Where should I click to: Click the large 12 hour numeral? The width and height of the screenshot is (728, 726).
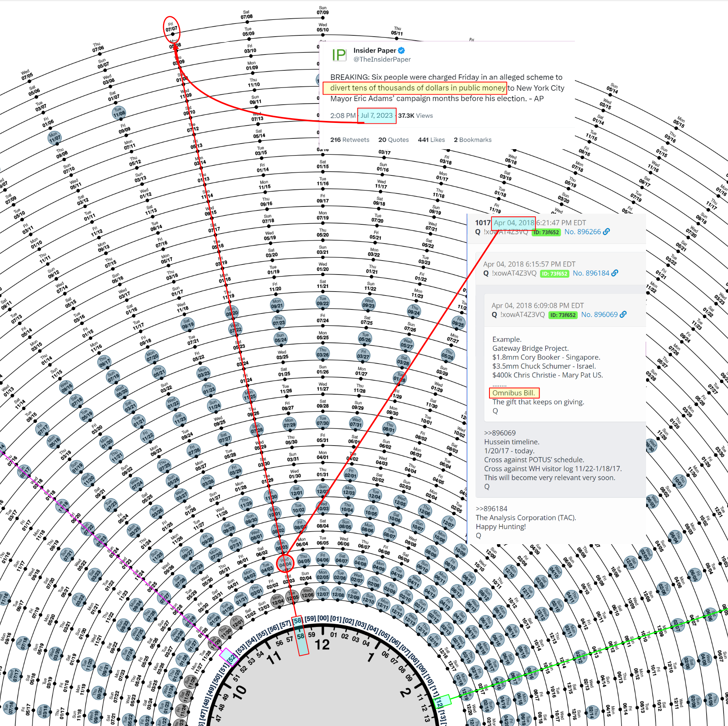coord(322,645)
